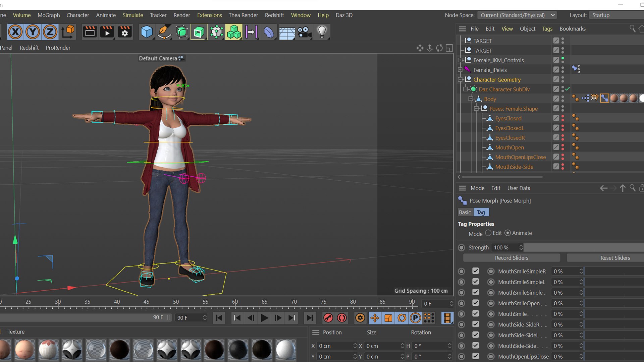Toggle the X axis lock
This screenshot has width=644, height=362.
click(15, 32)
